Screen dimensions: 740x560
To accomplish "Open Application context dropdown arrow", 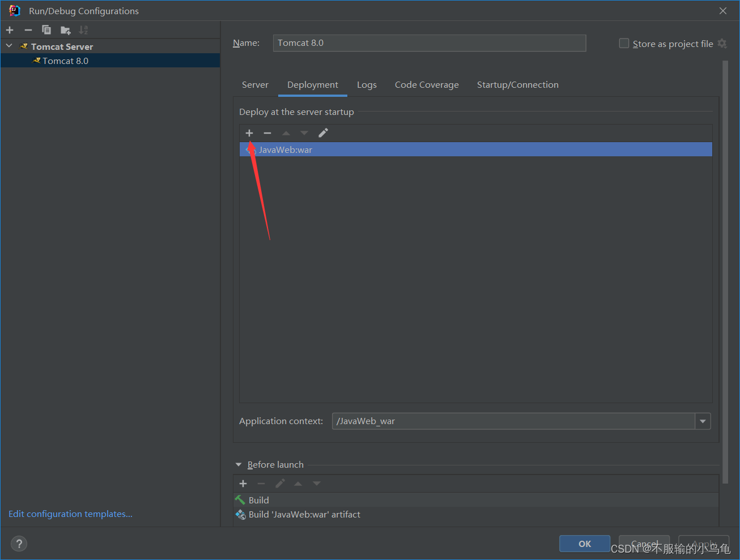I will click(703, 421).
